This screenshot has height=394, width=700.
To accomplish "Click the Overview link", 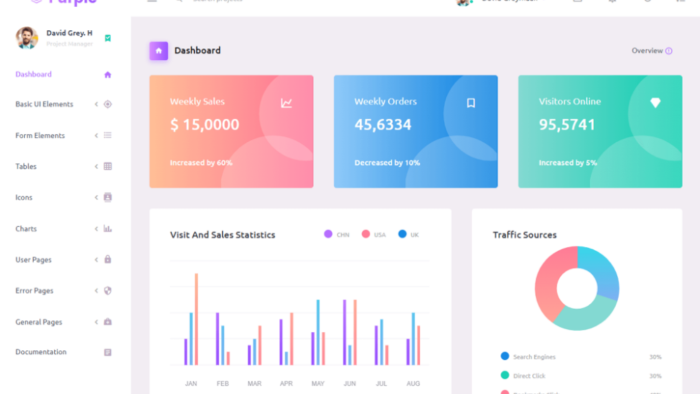I will (x=647, y=51).
